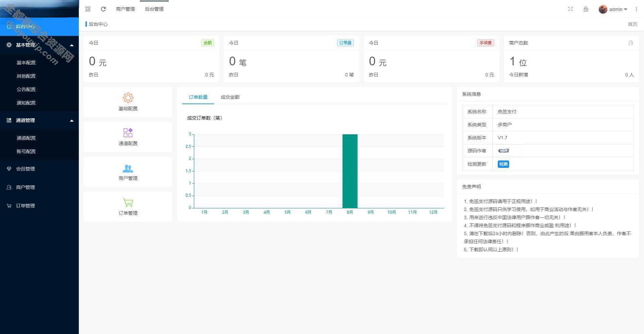Switch to 后台管理 top tab
The height and width of the screenshot is (334, 644).
point(154,9)
